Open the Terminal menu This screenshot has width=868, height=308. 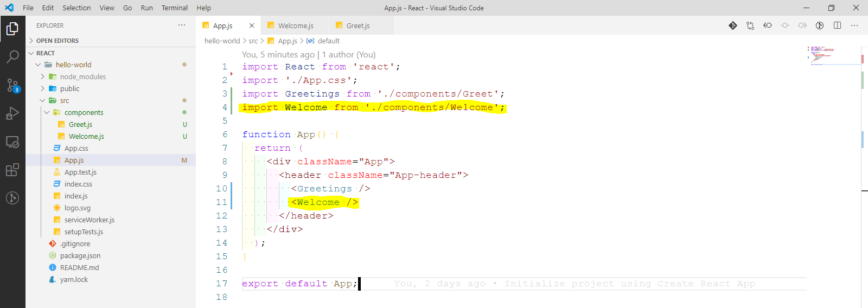click(x=175, y=8)
